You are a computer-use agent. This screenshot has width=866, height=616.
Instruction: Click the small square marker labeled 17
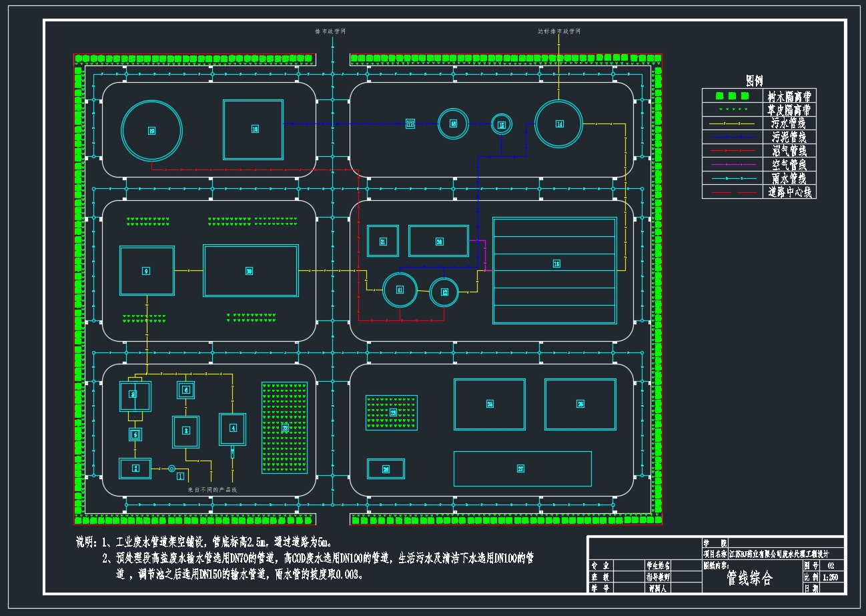(x=410, y=124)
